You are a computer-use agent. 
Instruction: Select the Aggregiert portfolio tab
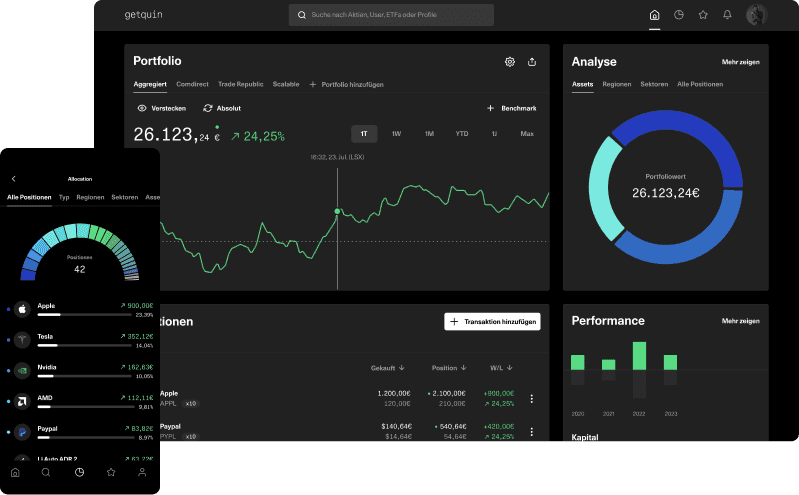pyautogui.click(x=150, y=84)
